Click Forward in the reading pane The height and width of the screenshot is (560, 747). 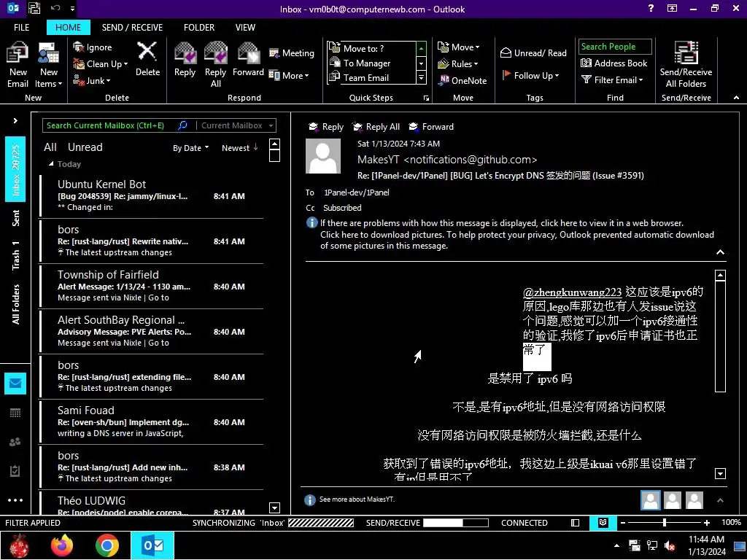[x=431, y=127]
